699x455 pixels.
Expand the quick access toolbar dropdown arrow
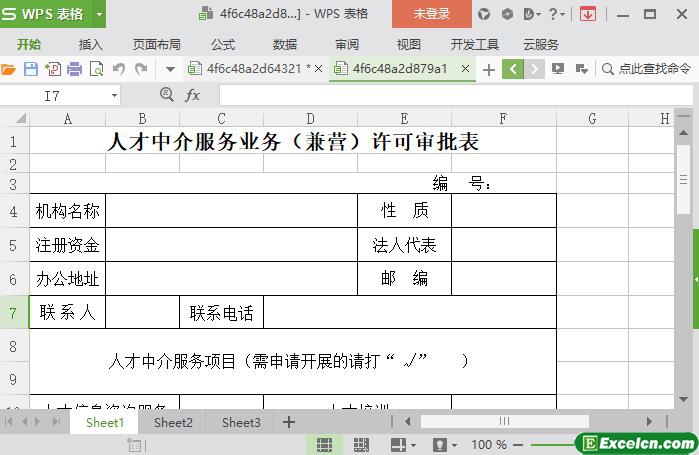pos(170,70)
